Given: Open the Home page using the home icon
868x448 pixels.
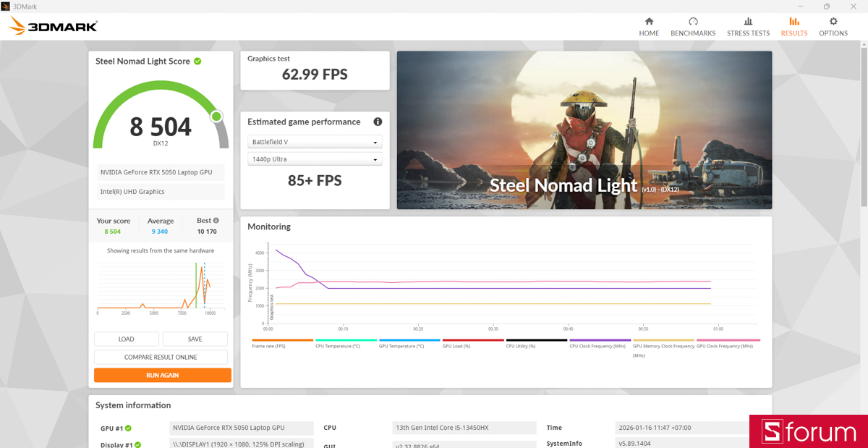Looking at the screenshot, I should [649, 26].
